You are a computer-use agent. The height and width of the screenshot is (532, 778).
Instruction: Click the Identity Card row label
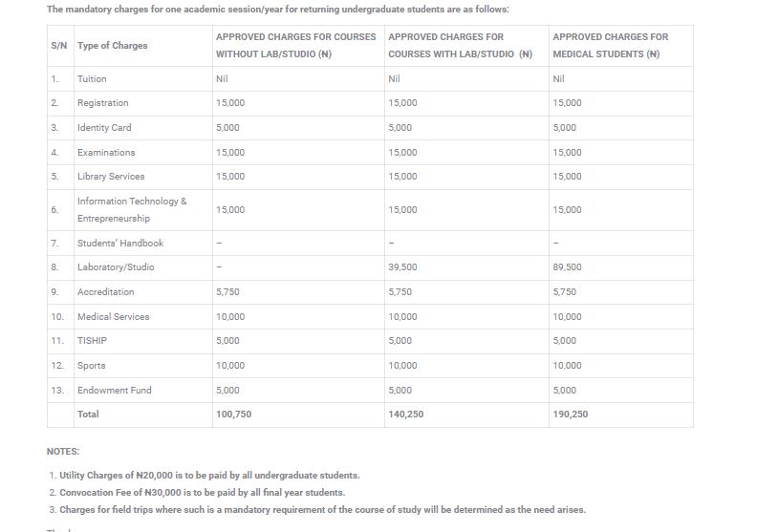point(104,128)
